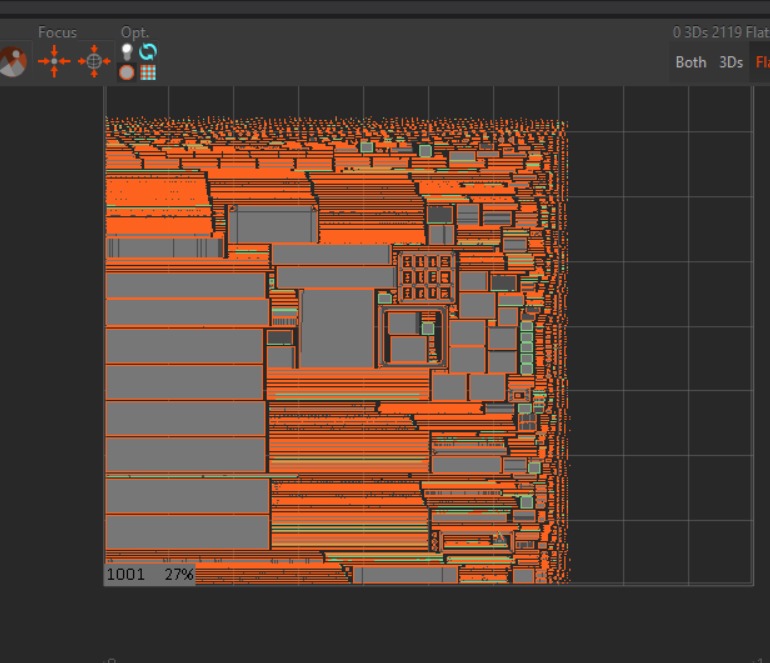Screen dimensions: 770x663
Task: Focus view using the inward arrows dot icon
Action: click(x=54, y=61)
